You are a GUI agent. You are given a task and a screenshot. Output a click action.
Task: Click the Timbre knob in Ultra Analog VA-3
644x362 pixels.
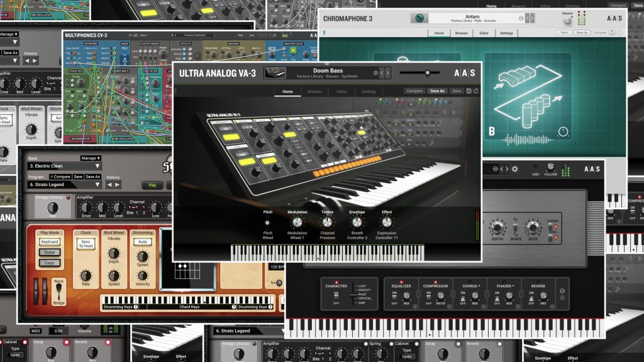coord(327,222)
